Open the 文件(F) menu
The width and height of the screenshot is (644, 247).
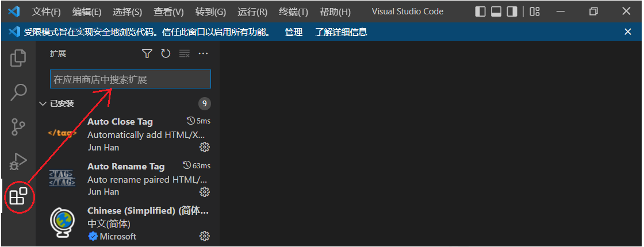46,12
